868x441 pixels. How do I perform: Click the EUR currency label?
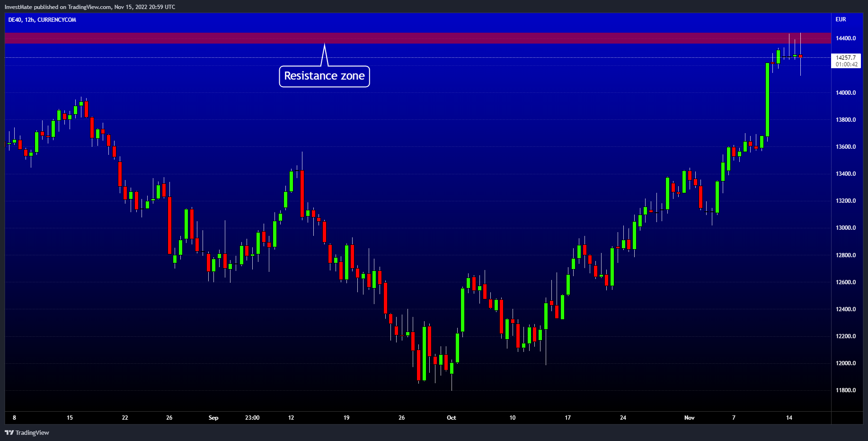(x=841, y=19)
